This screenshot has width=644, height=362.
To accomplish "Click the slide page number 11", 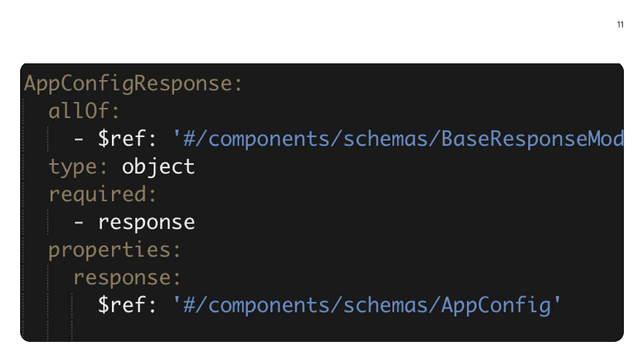I will click(x=620, y=25).
